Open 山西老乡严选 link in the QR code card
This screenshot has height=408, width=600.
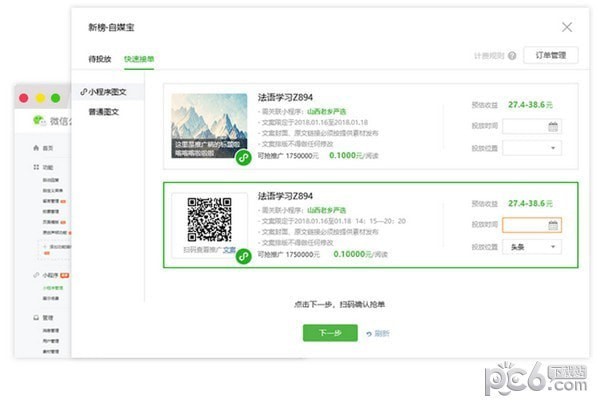[x=326, y=210]
